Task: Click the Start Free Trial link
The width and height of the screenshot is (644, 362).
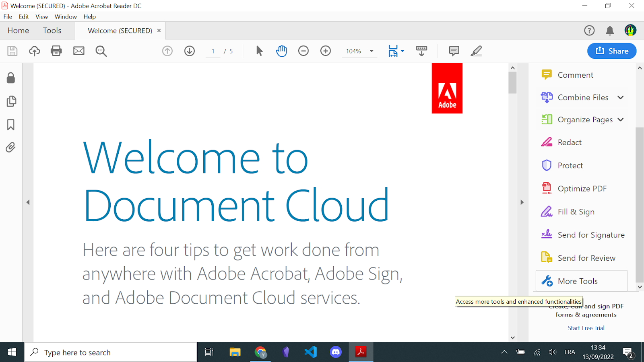Action: pos(586,328)
